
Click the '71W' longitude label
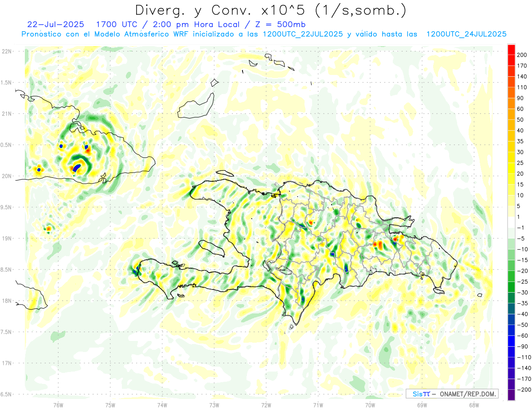point(318,405)
